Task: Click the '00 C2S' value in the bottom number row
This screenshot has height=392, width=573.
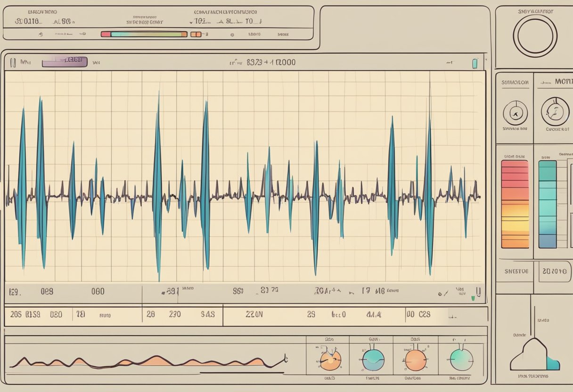Action: 419,314
